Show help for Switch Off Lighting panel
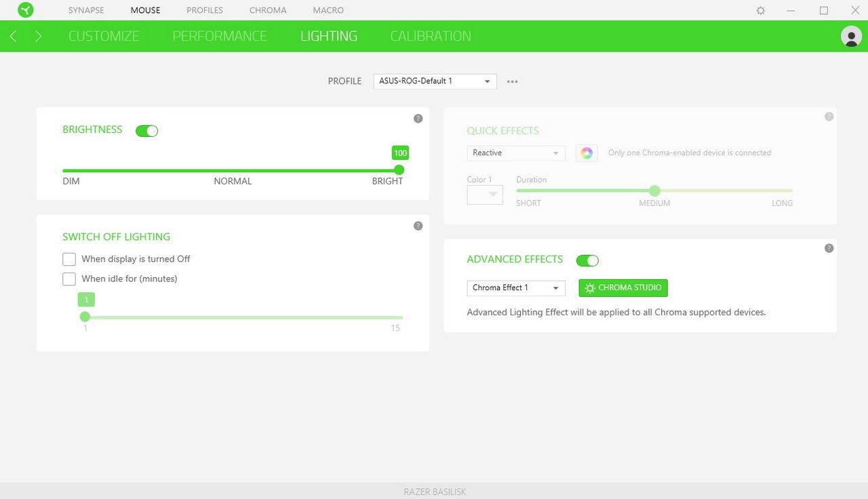 click(x=418, y=226)
